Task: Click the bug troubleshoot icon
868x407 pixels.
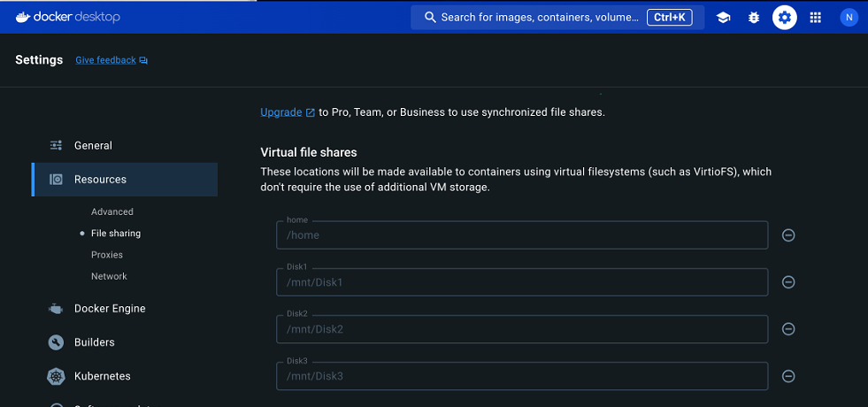Action: click(x=754, y=18)
